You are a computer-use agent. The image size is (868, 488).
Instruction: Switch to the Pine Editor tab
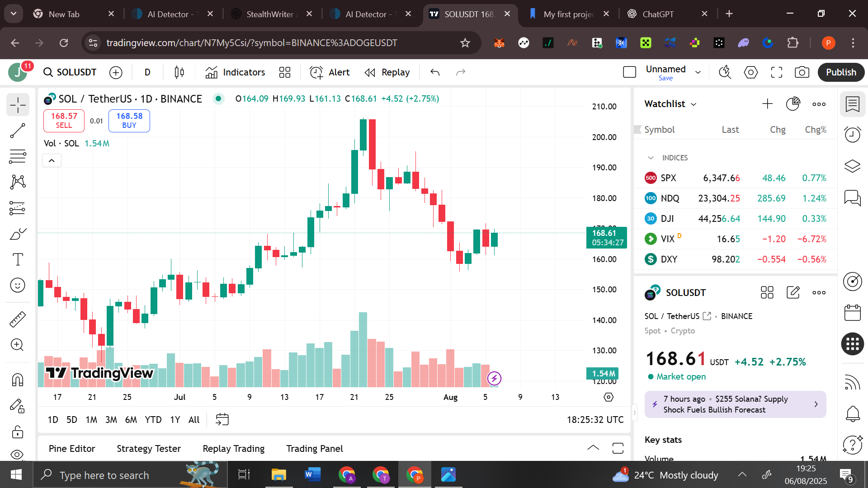tap(72, 449)
